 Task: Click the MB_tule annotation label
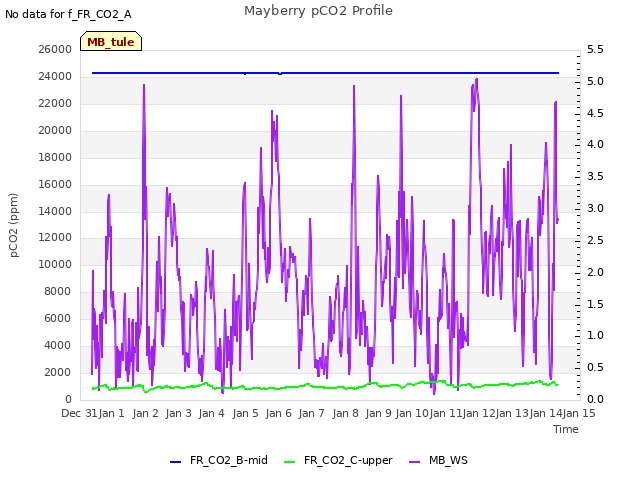coord(111,42)
